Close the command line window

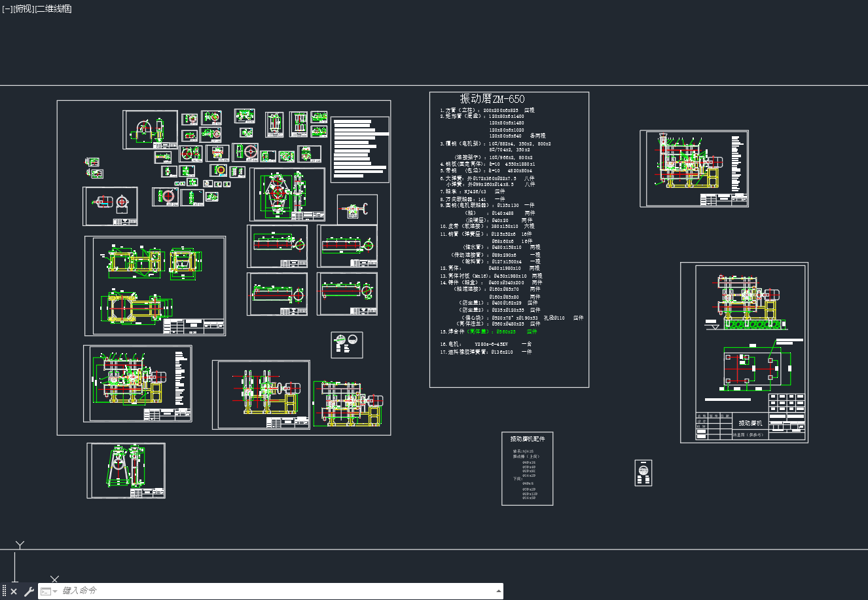tap(14, 591)
